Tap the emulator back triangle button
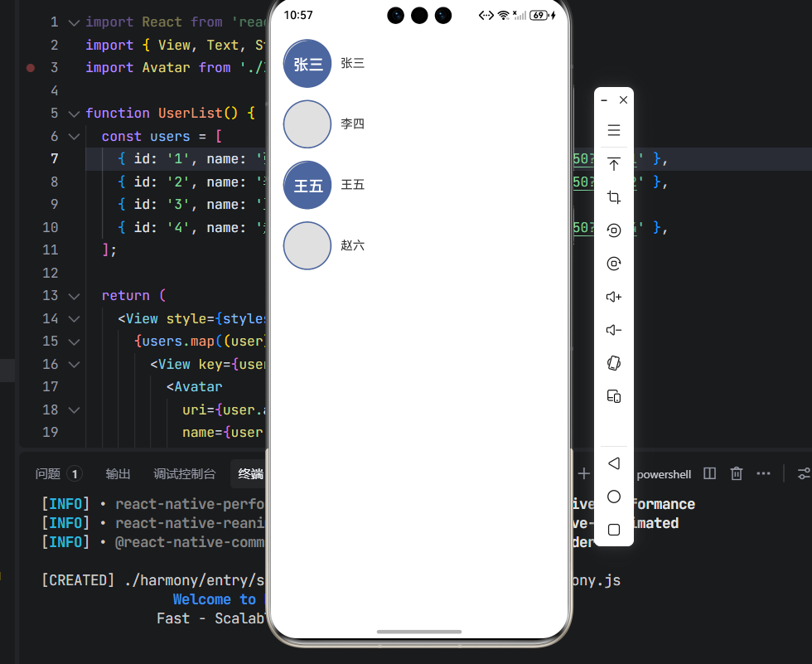 (614, 463)
